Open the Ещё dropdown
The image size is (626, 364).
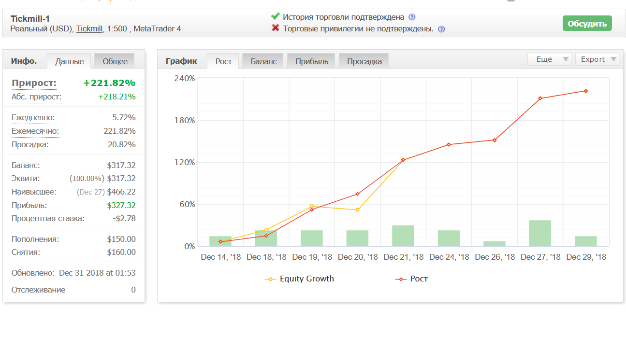(550, 59)
